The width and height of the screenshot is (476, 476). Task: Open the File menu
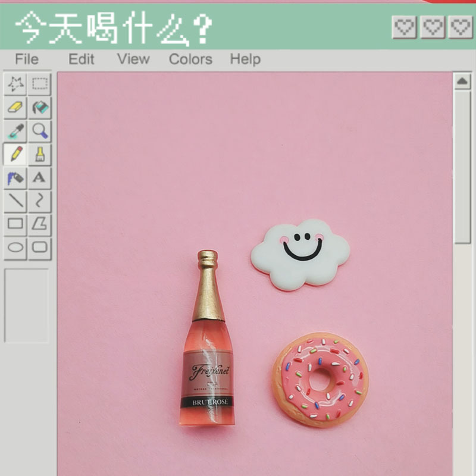click(27, 59)
